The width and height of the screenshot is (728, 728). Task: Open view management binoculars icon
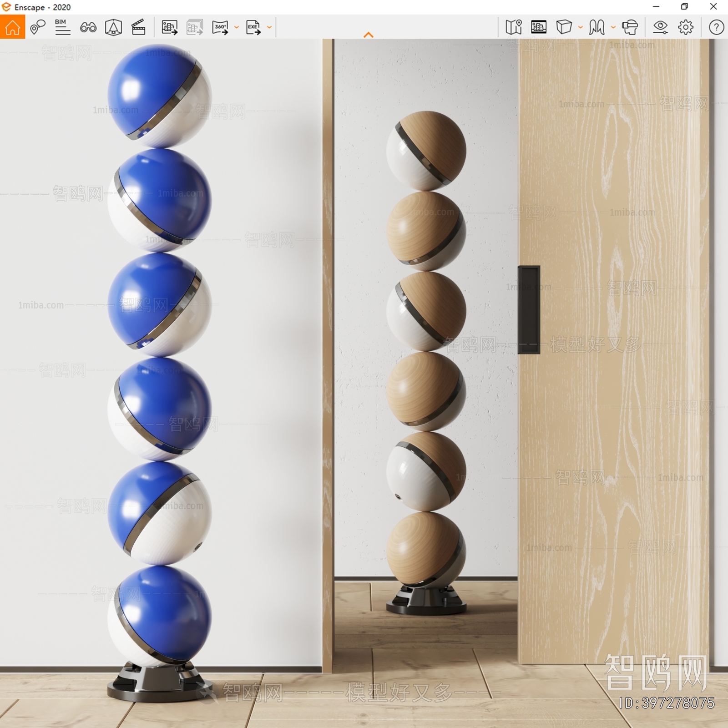[88, 27]
